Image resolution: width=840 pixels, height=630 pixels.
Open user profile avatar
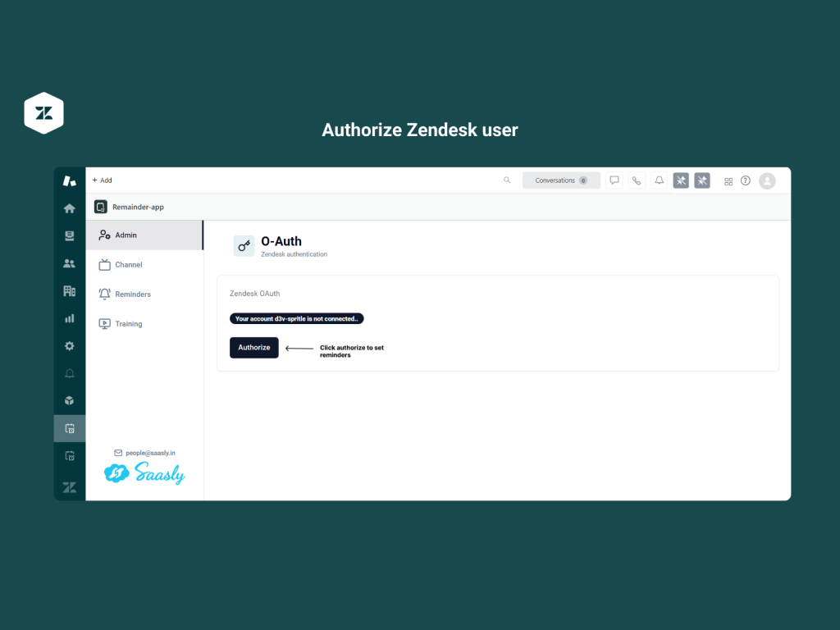(767, 181)
